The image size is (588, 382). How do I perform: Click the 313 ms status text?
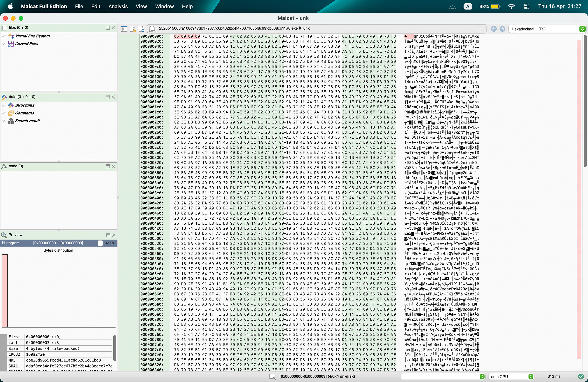[x=554, y=376]
